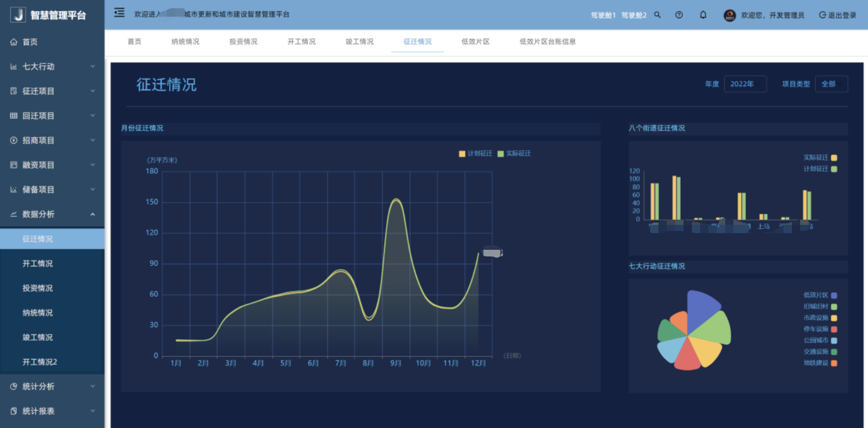
Task: Click the icon beside 储备项目
Action: coord(14,190)
